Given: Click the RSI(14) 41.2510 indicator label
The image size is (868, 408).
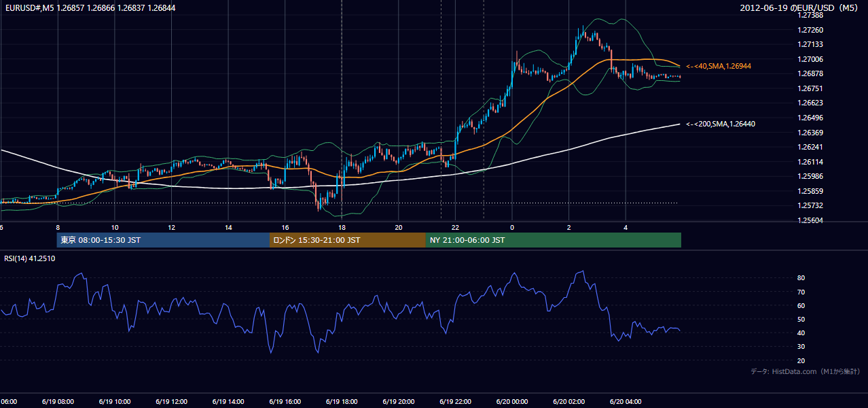Looking at the screenshot, I should 30,258.
